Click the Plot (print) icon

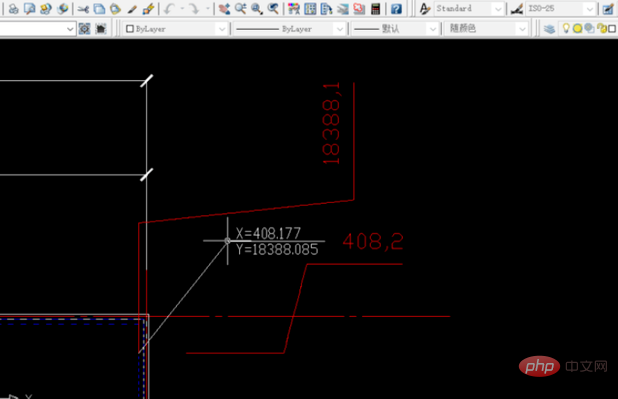coord(13,9)
